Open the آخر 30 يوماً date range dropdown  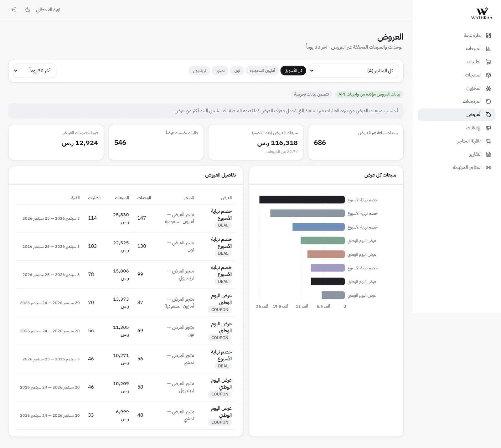pyautogui.click(x=34, y=71)
